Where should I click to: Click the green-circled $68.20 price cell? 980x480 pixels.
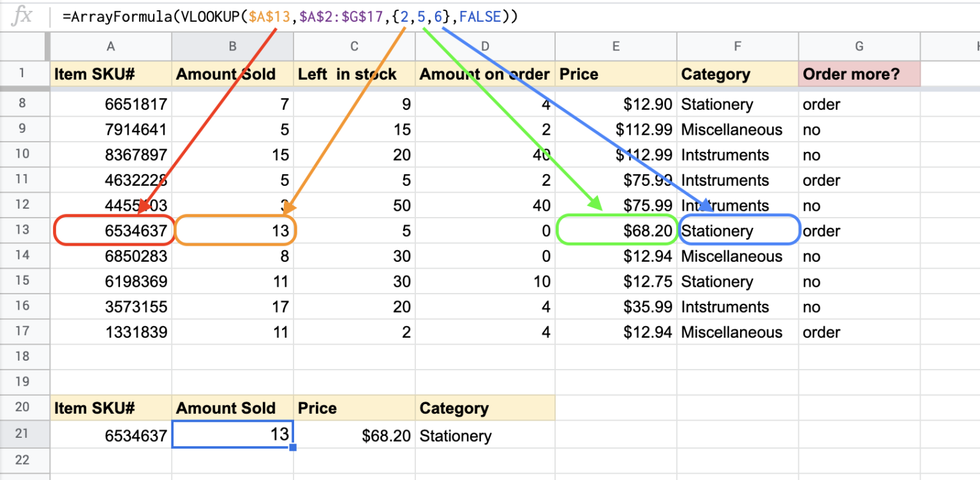(x=617, y=230)
